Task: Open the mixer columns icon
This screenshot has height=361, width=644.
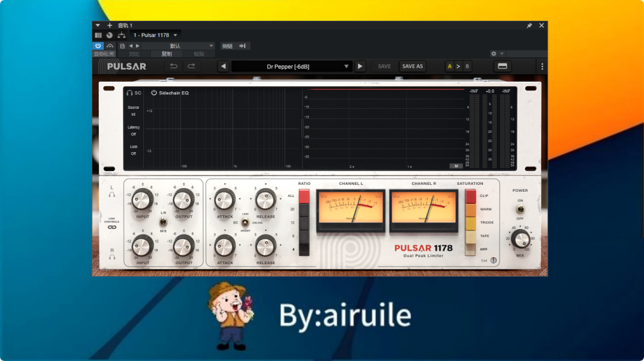Action: click(x=98, y=35)
